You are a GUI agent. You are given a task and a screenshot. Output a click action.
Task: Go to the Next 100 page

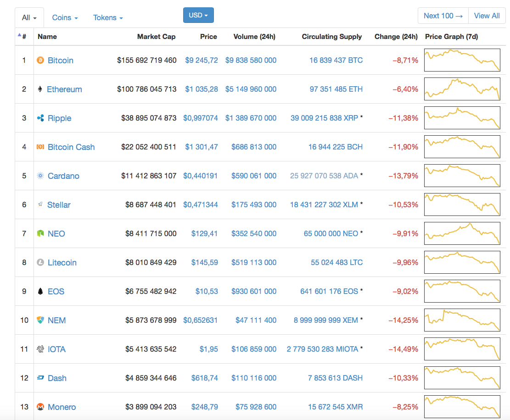[x=443, y=16]
